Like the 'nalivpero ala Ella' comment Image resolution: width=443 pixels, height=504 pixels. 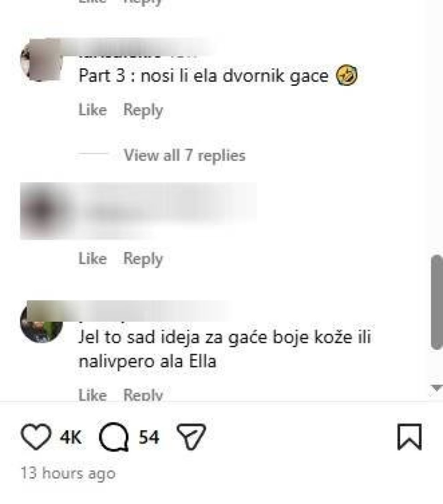[93, 395]
